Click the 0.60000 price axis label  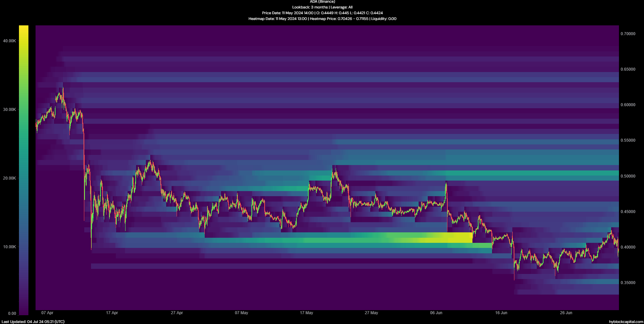coord(628,105)
